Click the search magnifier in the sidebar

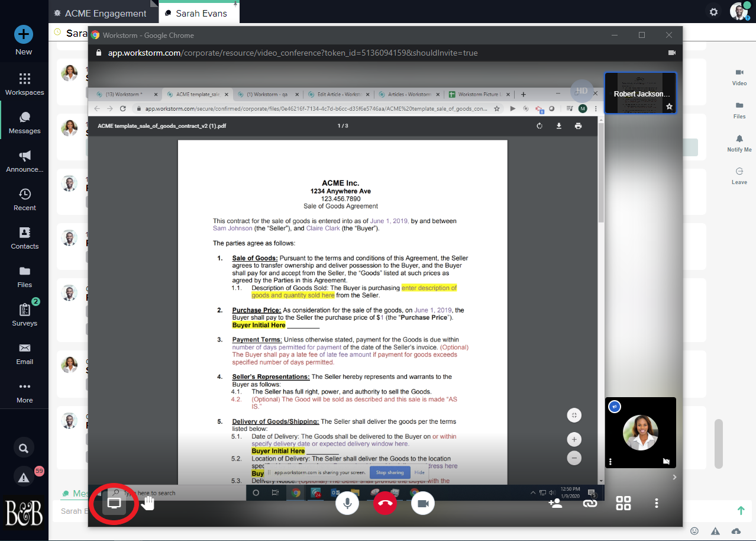pos(24,448)
